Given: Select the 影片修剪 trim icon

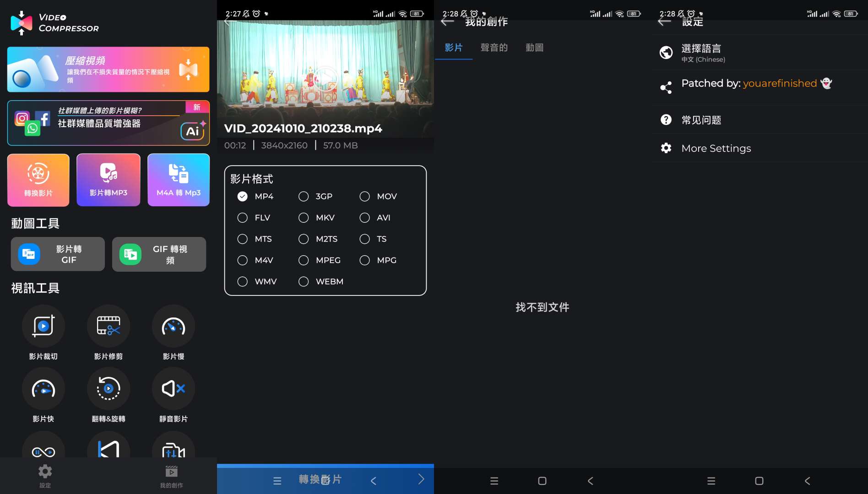Looking at the screenshot, I should coord(108,326).
